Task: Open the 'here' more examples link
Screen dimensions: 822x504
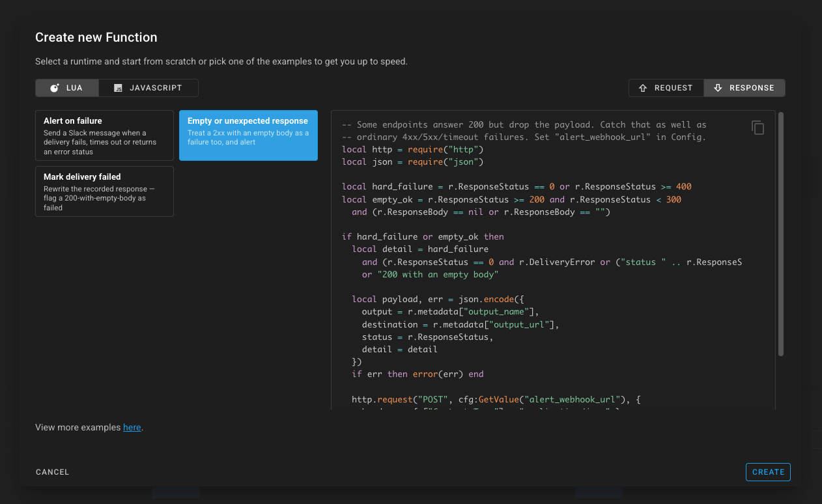Action: [x=132, y=428]
